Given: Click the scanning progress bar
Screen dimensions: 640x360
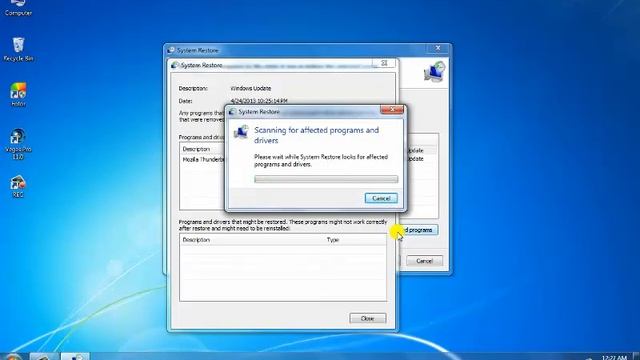Looking at the screenshot, I should pyautogui.click(x=326, y=179).
